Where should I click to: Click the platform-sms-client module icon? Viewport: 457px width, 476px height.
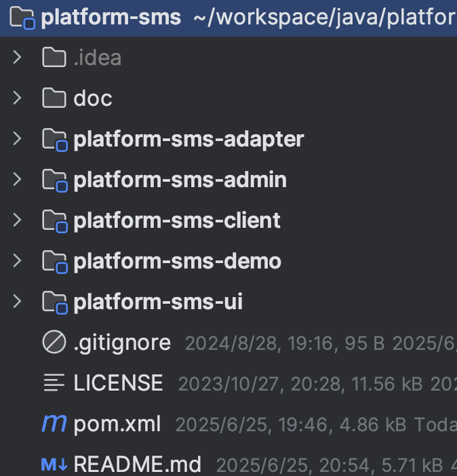(55, 220)
